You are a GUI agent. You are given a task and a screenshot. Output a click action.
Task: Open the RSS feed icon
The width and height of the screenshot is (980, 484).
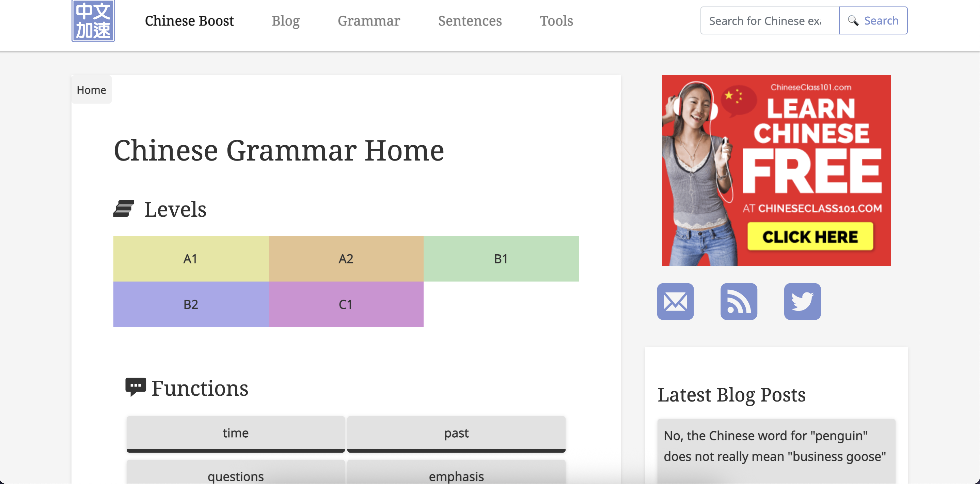click(739, 301)
